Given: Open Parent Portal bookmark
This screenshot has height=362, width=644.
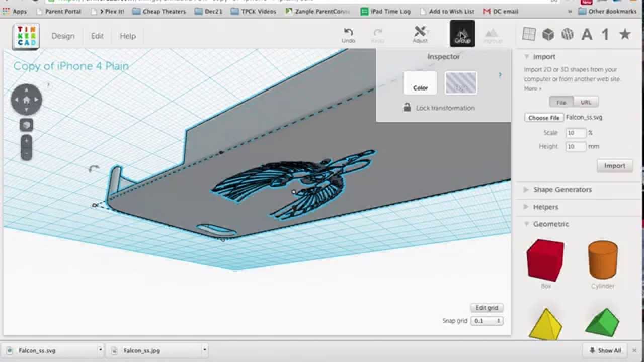Looking at the screenshot, I should (x=58, y=12).
